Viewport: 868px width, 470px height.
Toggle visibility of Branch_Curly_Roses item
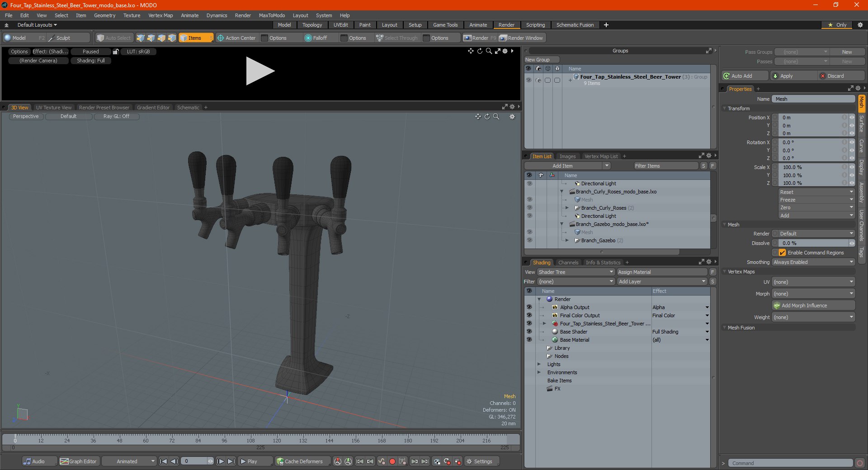pyautogui.click(x=529, y=208)
